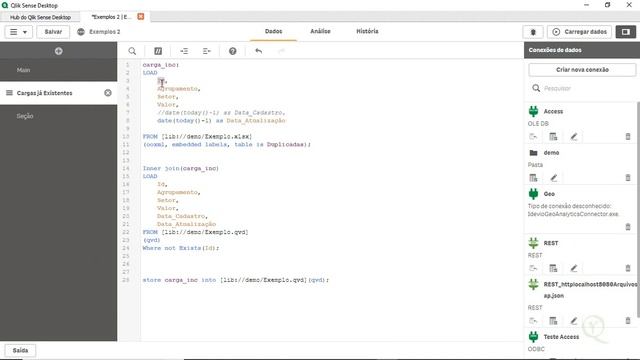Edit the REST_httplocalhost8080 connection
The width and height of the screenshot is (640, 360).
pos(574,321)
